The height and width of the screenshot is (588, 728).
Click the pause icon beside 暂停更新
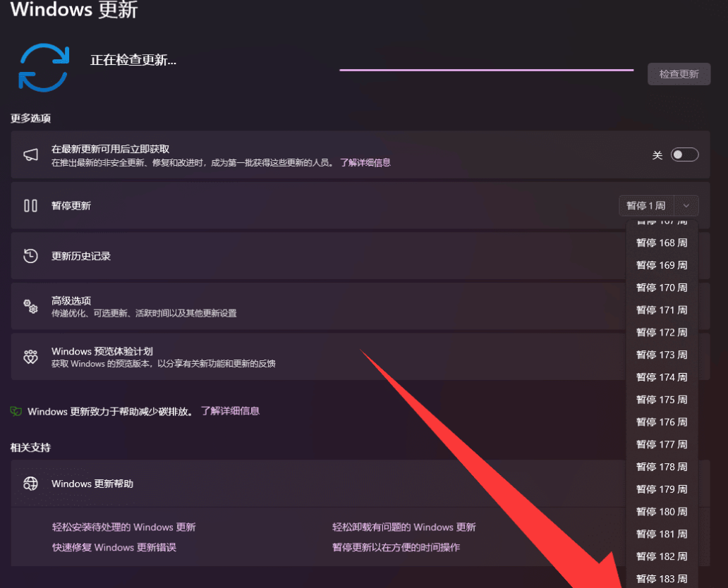pyautogui.click(x=30, y=206)
